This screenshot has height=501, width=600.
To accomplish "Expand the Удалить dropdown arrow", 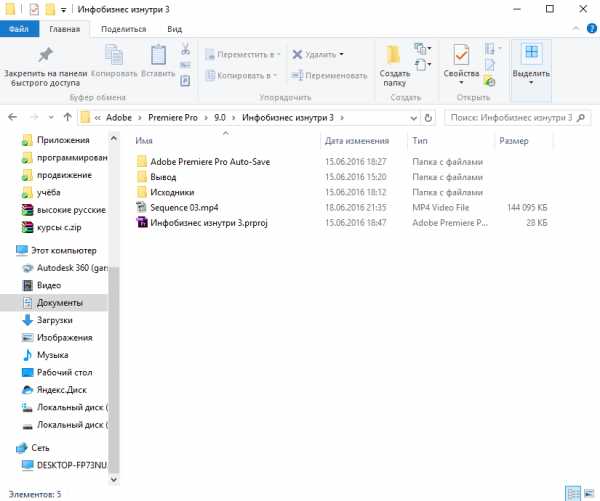I will [341, 54].
